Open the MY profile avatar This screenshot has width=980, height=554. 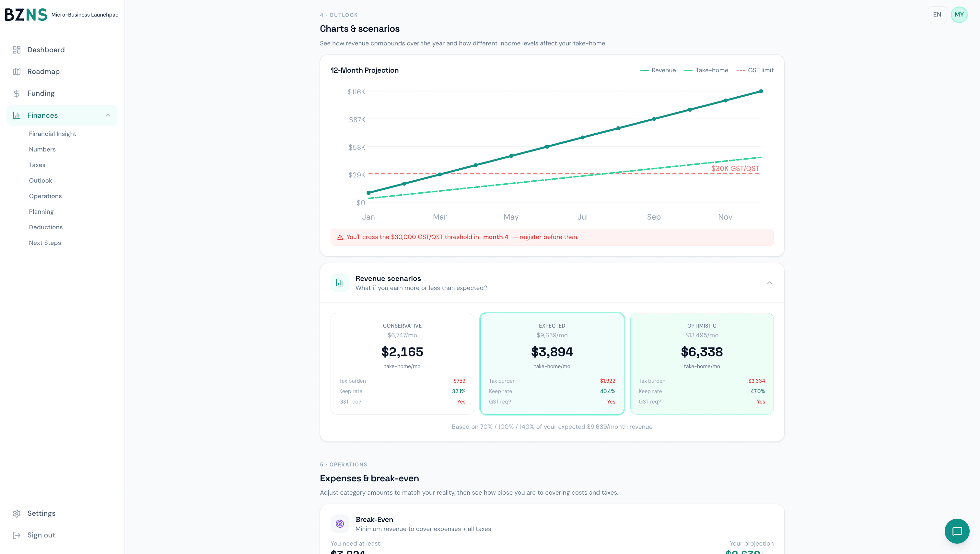pos(959,15)
